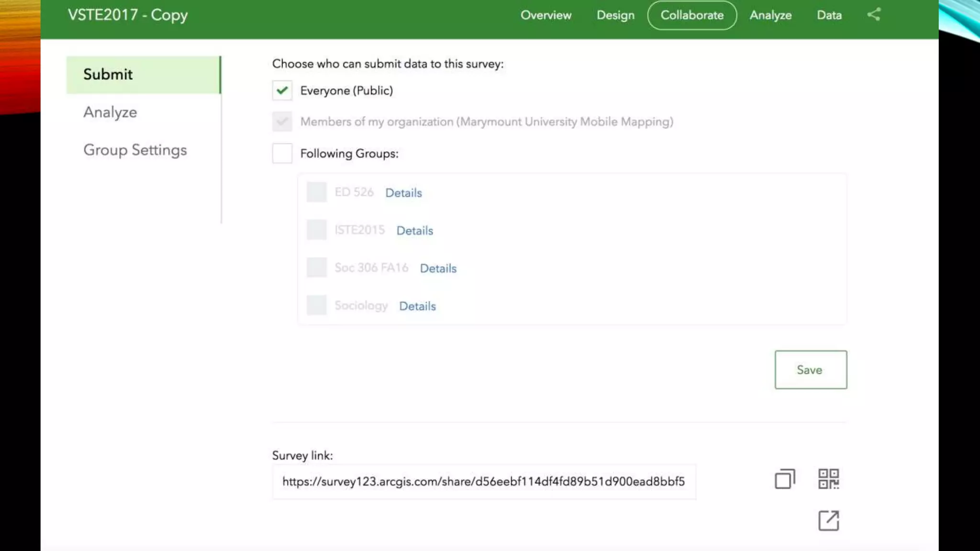Toggle Members of my organization checkbox
980x551 pixels.
click(282, 121)
